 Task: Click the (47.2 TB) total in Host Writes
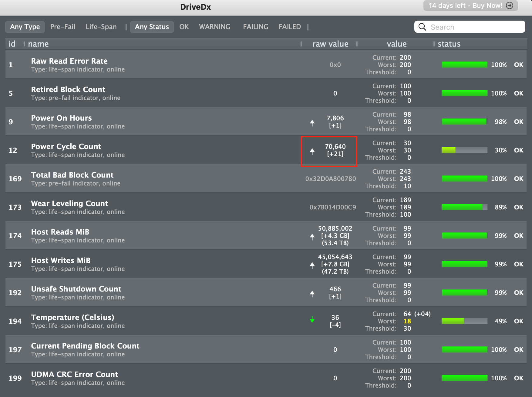pyautogui.click(x=335, y=271)
